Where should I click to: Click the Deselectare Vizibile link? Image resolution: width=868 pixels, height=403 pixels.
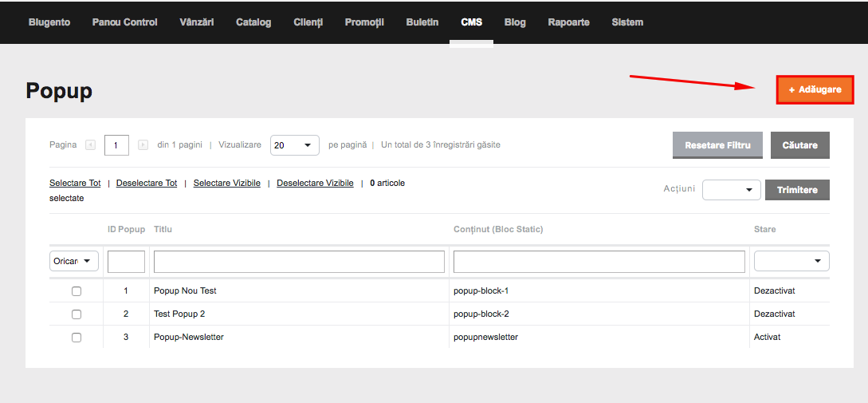click(315, 183)
